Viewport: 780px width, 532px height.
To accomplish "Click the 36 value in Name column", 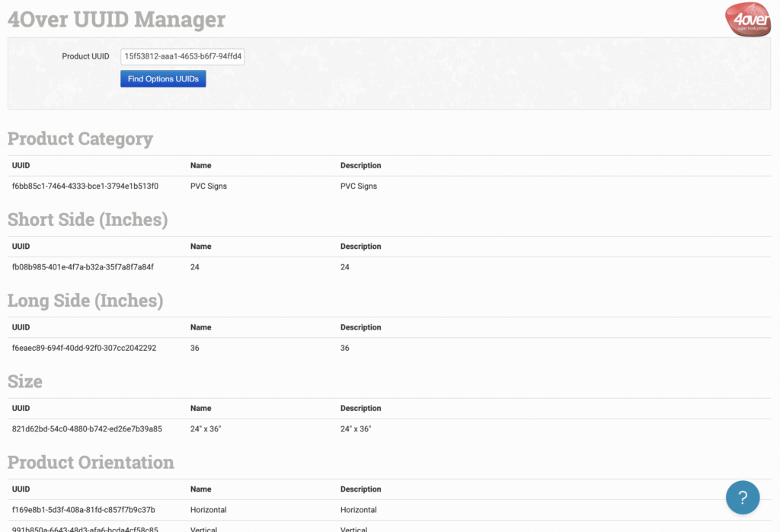I will click(x=195, y=348).
